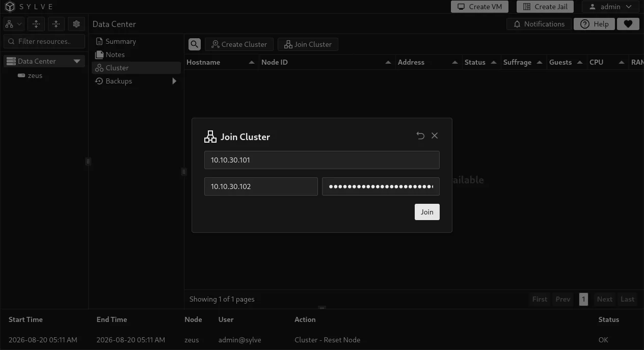This screenshot has height=350, width=644.
Task: Click the Join Cluster dialog title icon
Action: (x=210, y=137)
